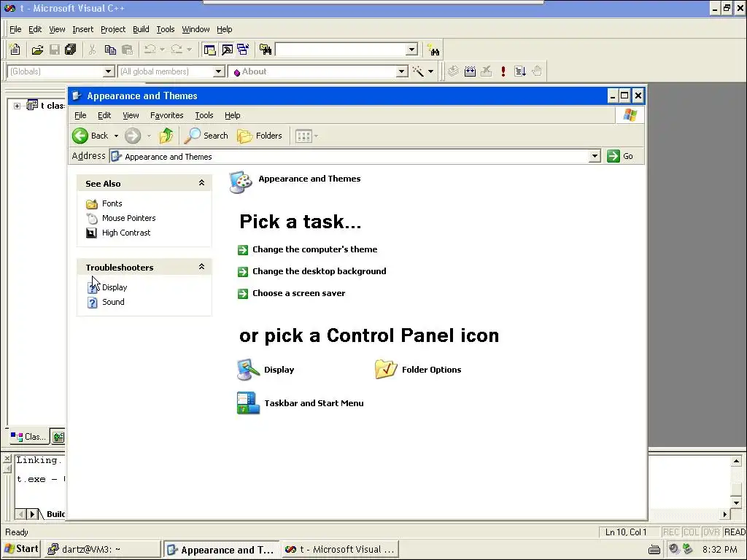Click the 8:32 PM clock in system tray
Viewport: 747px width, 560px height.
coord(719,550)
